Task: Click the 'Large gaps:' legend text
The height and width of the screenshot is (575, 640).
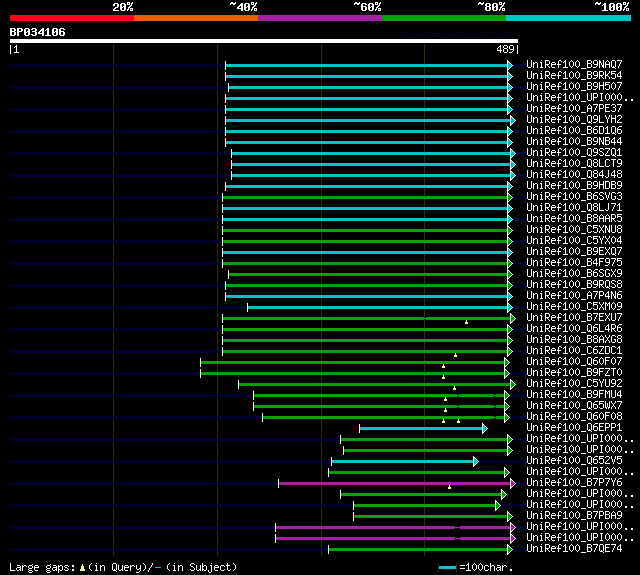Action: point(42,567)
